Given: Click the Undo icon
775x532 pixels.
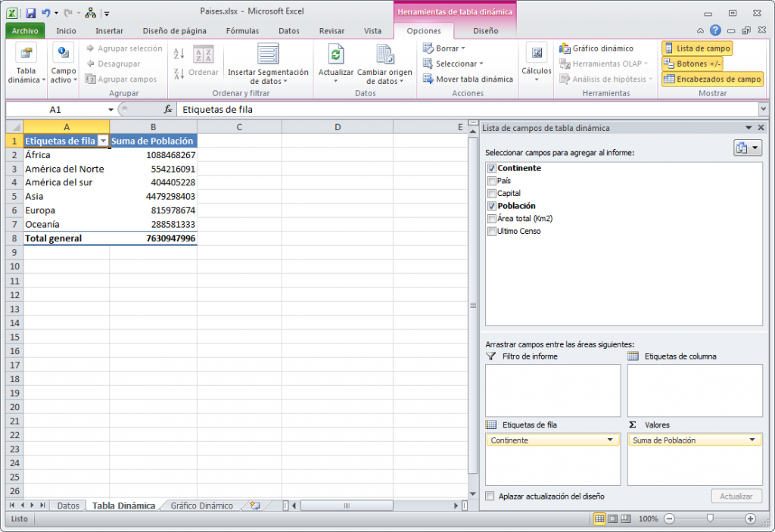Looking at the screenshot, I should [46, 14].
